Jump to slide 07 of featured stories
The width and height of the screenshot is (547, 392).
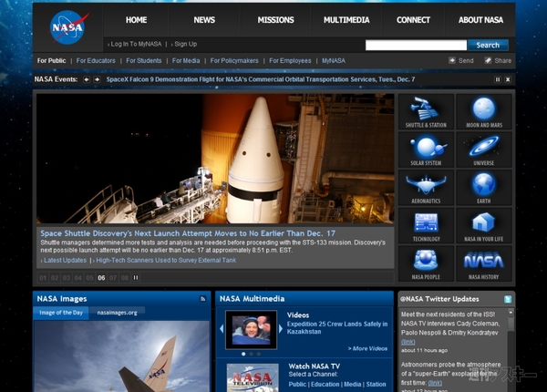pos(113,278)
